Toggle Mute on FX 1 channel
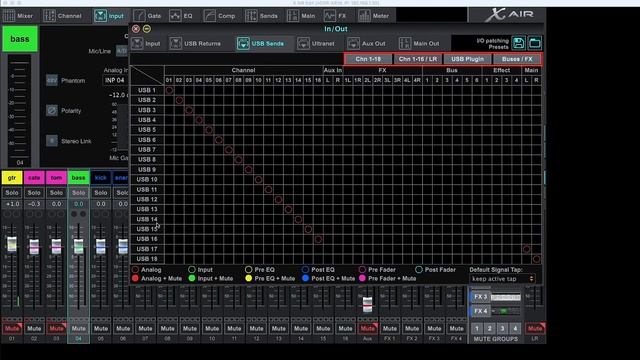 tap(390, 329)
